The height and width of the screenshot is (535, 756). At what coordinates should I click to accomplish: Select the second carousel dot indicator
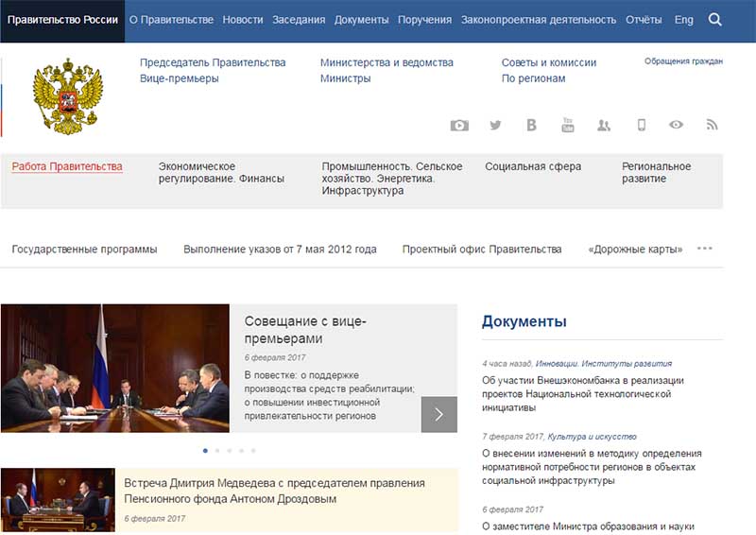point(217,451)
